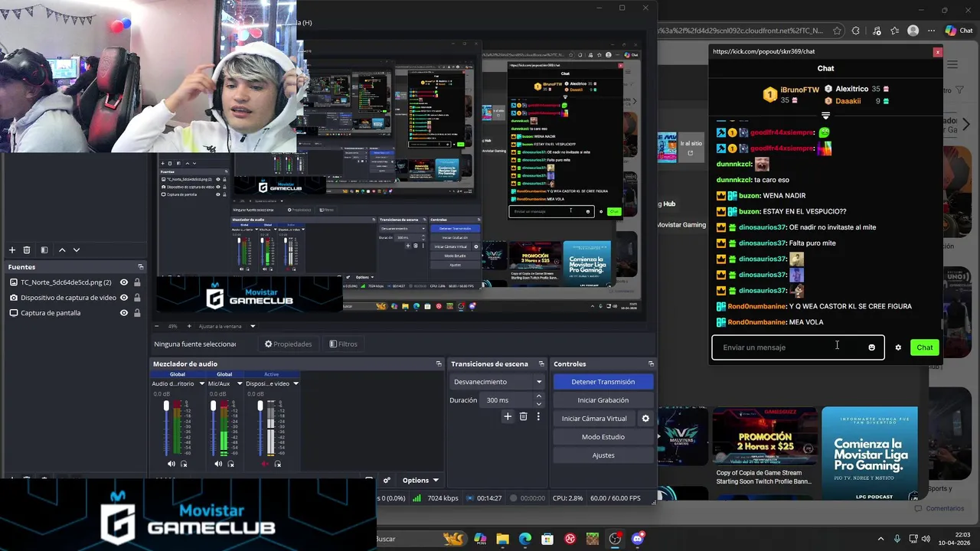Open Minecraft from the taskbar

(593, 539)
